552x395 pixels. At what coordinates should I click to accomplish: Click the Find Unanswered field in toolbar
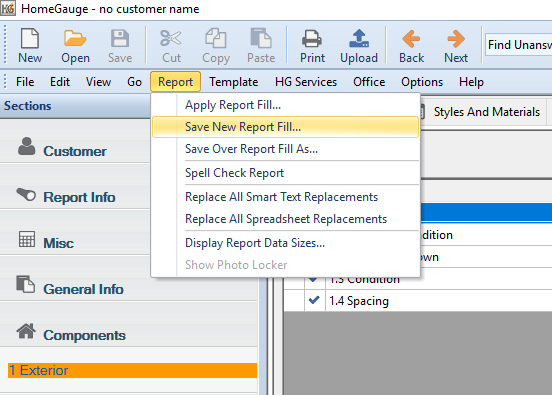(518, 45)
